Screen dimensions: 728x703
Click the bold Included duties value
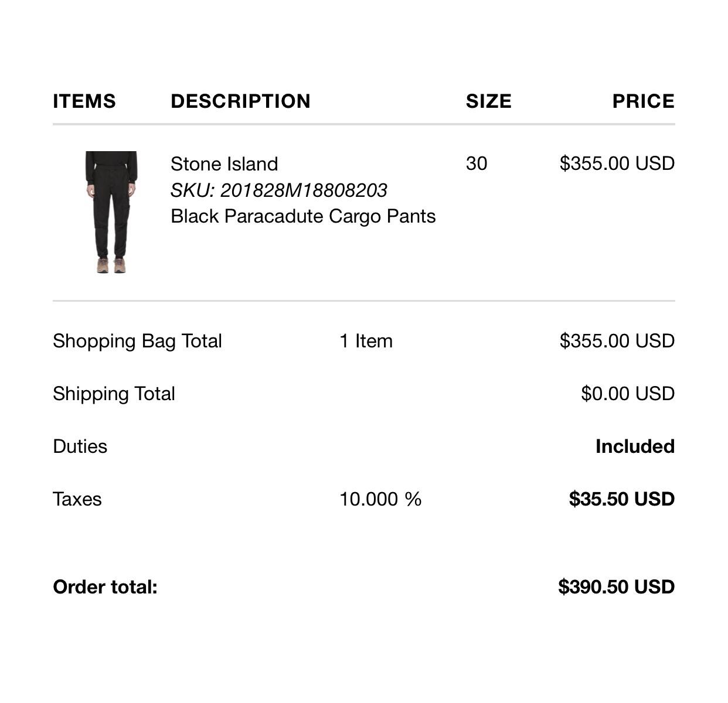pyautogui.click(x=635, y=446)
